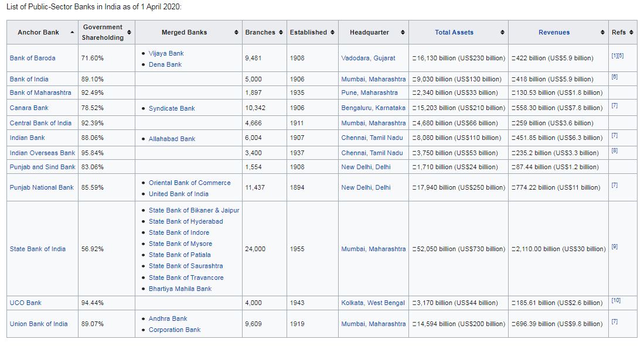Open the Total Assets header link
The width and height of the screenshot is (644, 346).
pyautogui.click(x=454, y=32)
